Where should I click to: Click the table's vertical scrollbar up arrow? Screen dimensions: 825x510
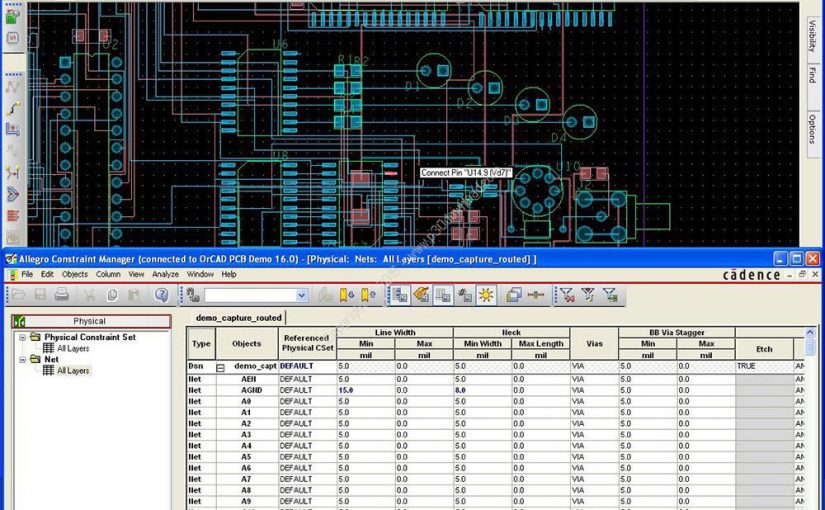click(810, 333)
